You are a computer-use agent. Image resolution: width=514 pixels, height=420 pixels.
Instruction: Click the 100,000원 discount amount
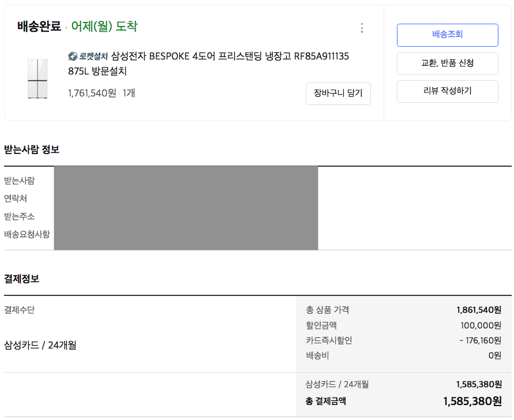[x=481, y=325]
